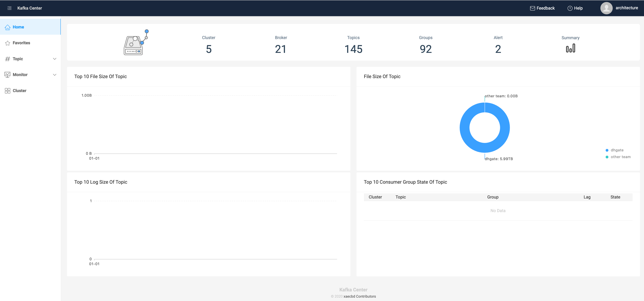Toggle the other team legend dot
Screen dimensions: 644x301
(607, 157)
